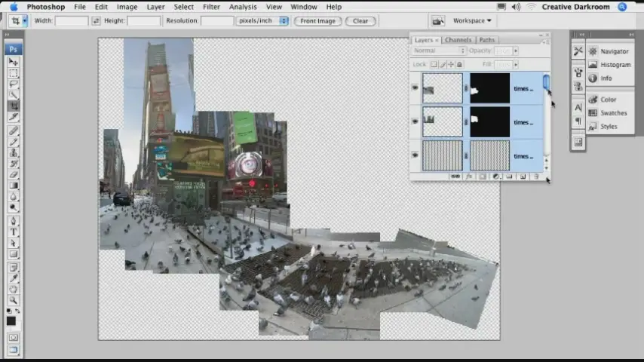Switch to the Channels tab
Image resolution: width=644 pixels, height=362 pixels.
[458, 40]
